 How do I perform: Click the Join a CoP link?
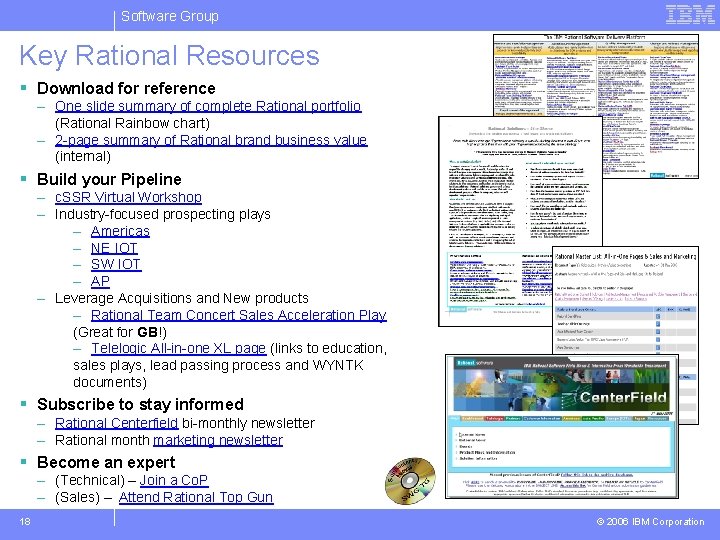[x=174, y=480]
